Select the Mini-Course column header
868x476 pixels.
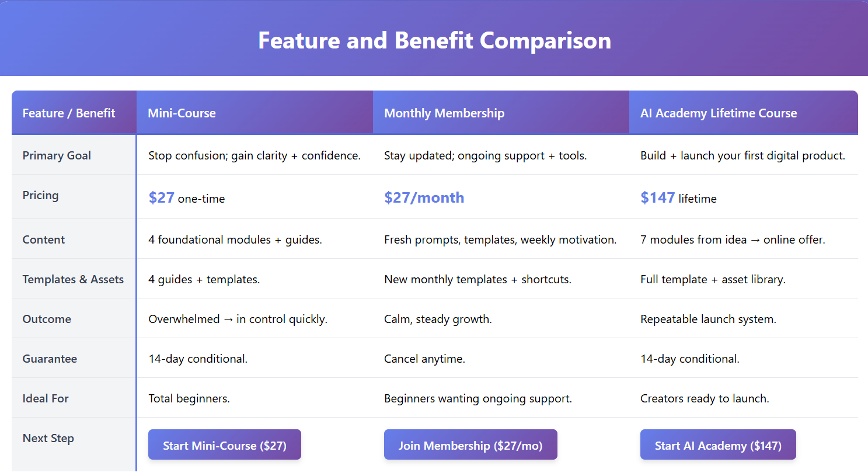coord(182,113)
